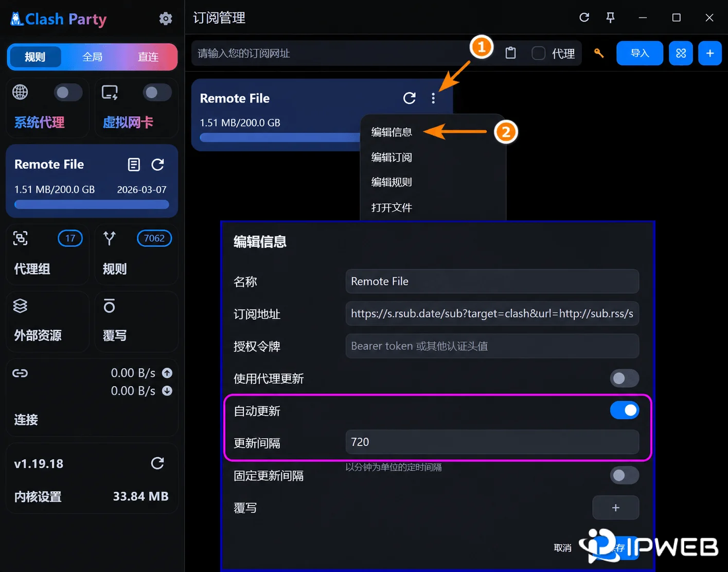728x572 pixels.
Task: Toggle the system proxy (系统代理) switch
Action: click(x=68, y=92)
